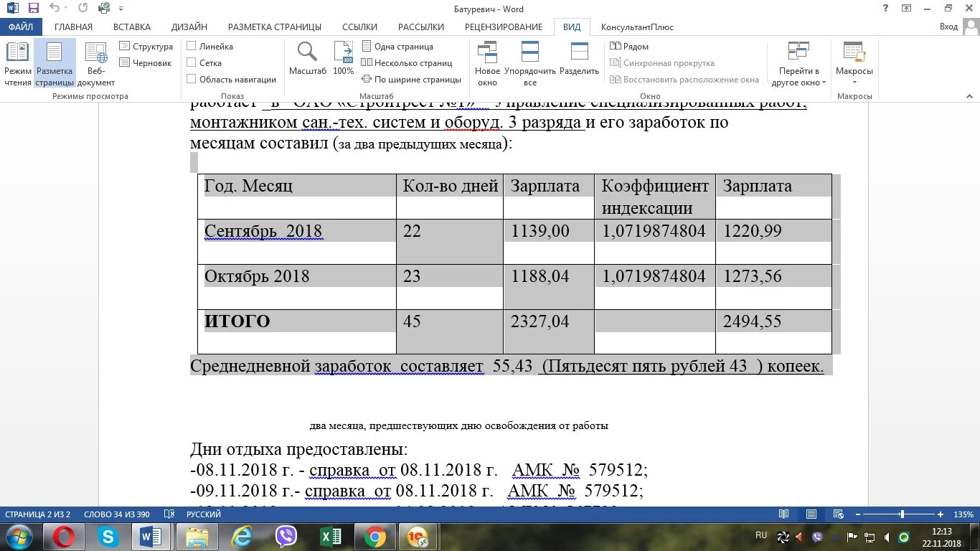Click Разделить to split window

579,59
